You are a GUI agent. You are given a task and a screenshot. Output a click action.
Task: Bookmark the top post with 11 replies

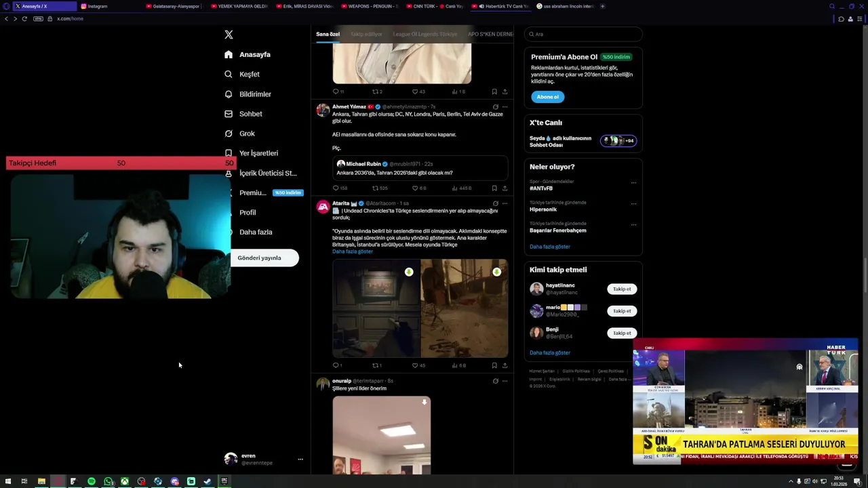494,91
